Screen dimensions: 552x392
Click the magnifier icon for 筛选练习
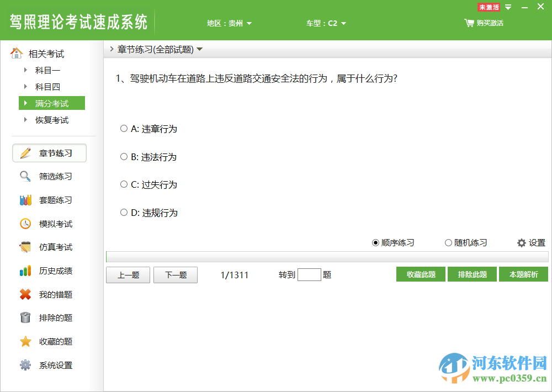click(x=25, y=176)
